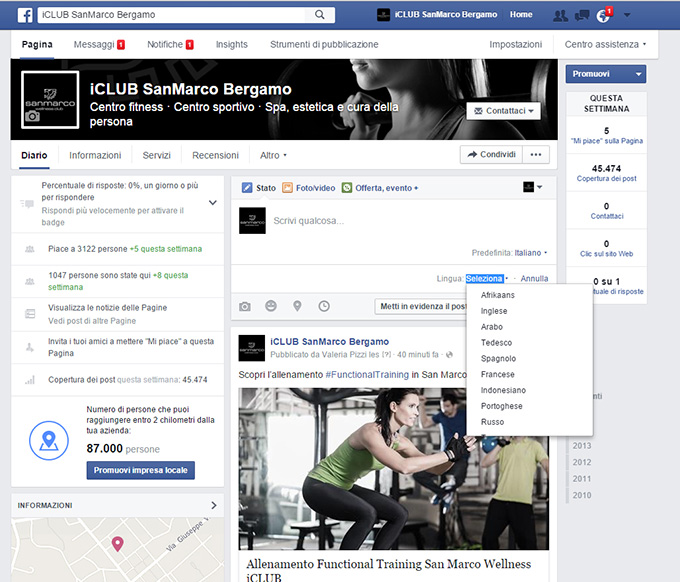Select the Informazioni page tab
The width and height of the screenshot is (680, 582).
95,155
